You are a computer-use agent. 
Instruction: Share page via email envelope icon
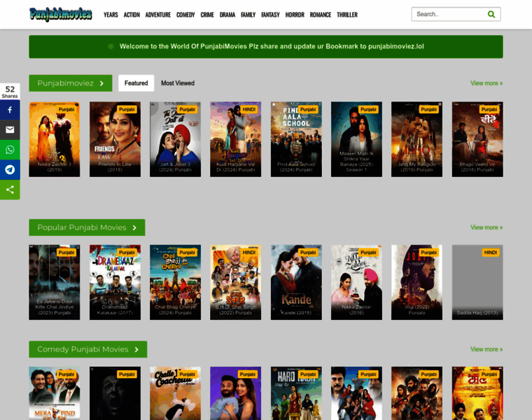(x=10, y=130)
